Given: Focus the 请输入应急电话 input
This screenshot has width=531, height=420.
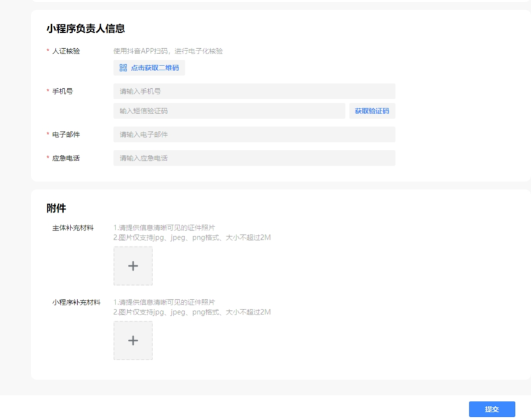Looking at the screenshot, I should point(254,158).
